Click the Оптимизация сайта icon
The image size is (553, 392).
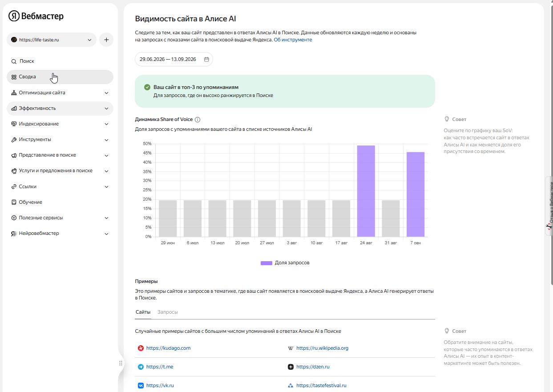[14, 93]
